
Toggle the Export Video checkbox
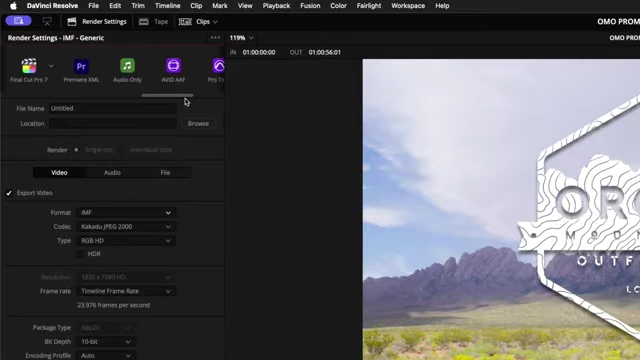click(9, 193)
